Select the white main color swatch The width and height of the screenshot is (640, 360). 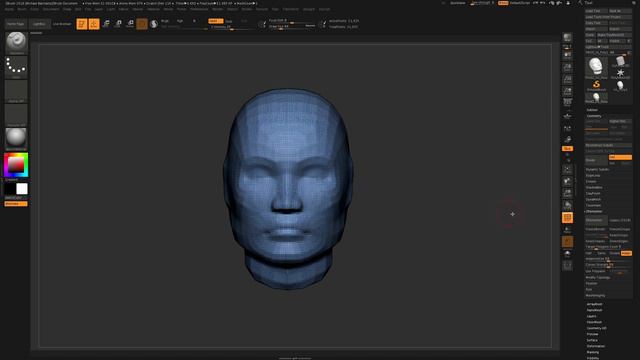click(x=22, y=189)
